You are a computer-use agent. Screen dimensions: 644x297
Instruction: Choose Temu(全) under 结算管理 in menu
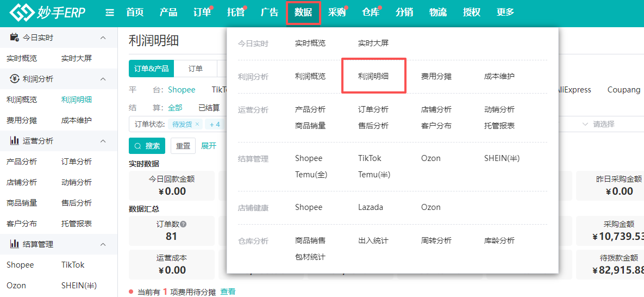[311, 175]
